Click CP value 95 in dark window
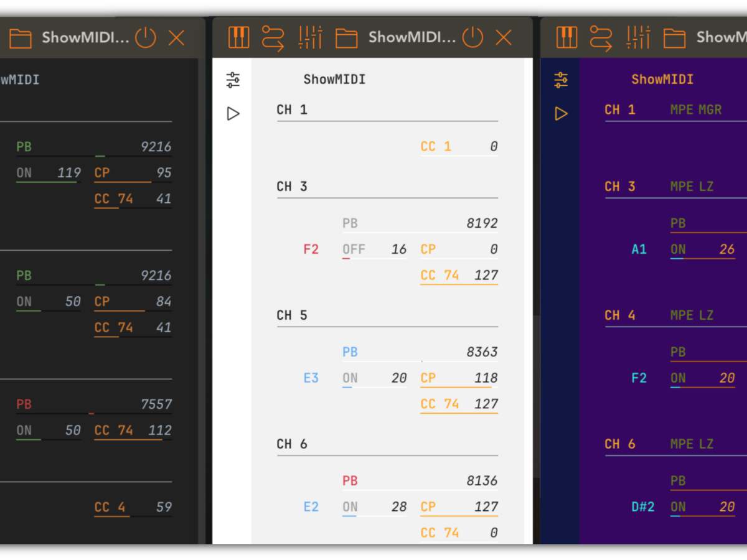Image resolution: width=747 pixels, height=560 pixels. tap(164, 173)
